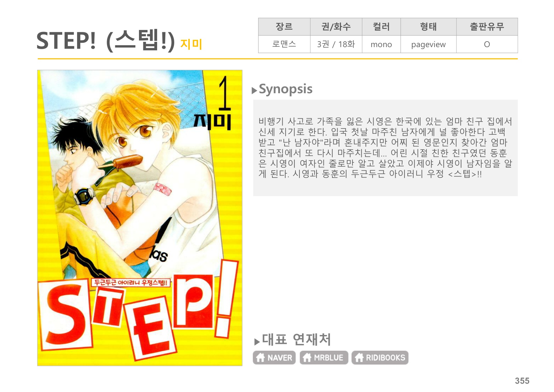Click the 형태 column header

click(x=428, y=27)
